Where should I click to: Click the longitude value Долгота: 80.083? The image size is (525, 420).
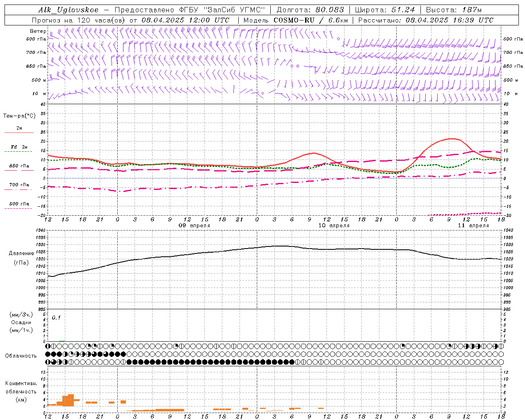(311, 10)
